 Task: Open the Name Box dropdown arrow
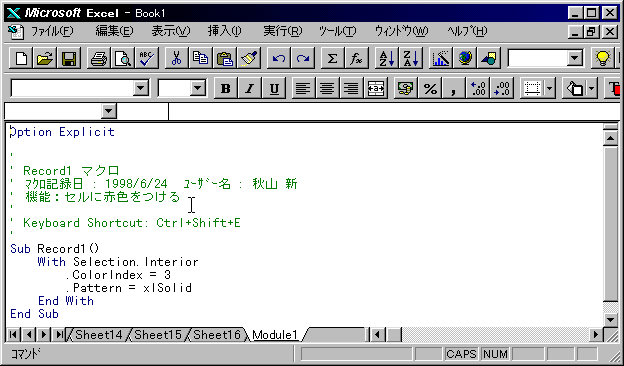109,111
